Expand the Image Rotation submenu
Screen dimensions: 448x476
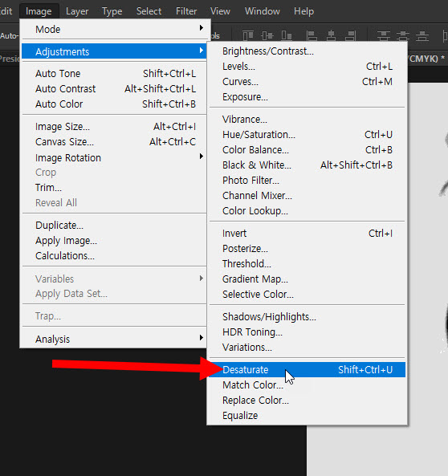point(114,157)
